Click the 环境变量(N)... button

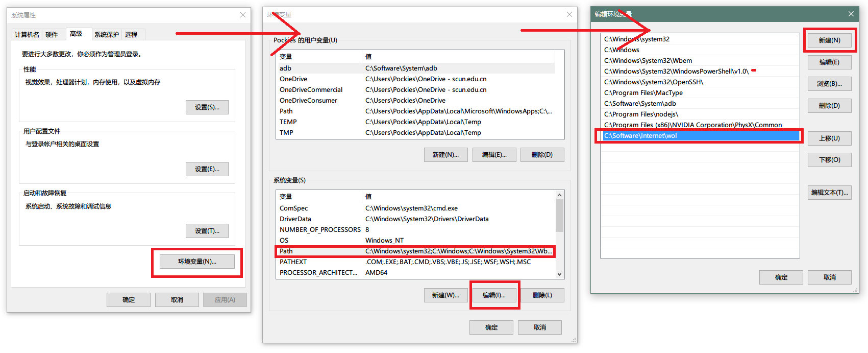pyautogui.click(x=197, y=262)
